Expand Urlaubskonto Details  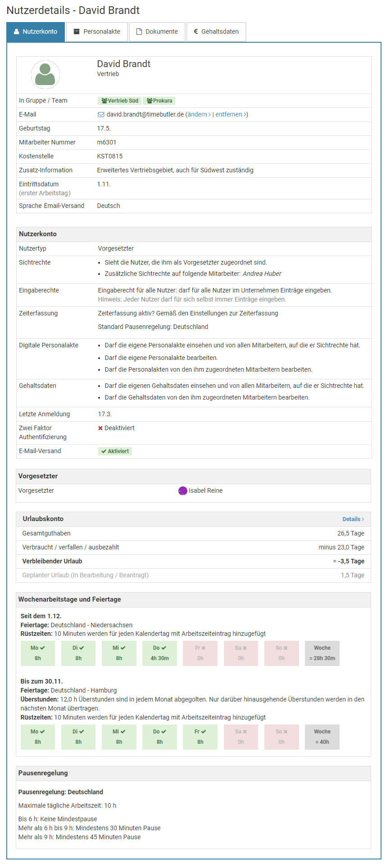(353, 519)
